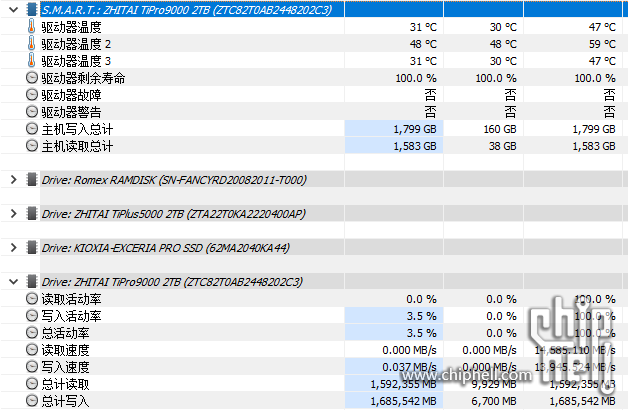Screen dimensions: 628x410
Task: Select the 读取速度 sensor label
Action: tap(65, 350)
